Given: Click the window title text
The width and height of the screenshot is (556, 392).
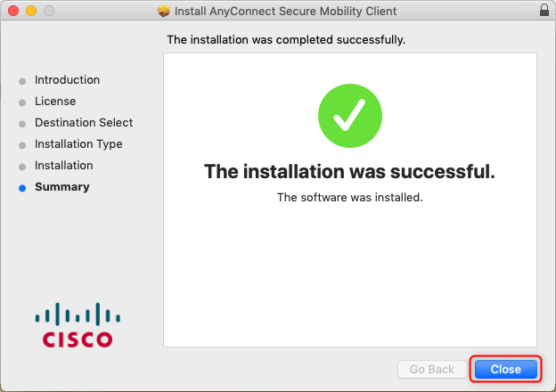Looking at the screenshot, I should pos(285,12).
